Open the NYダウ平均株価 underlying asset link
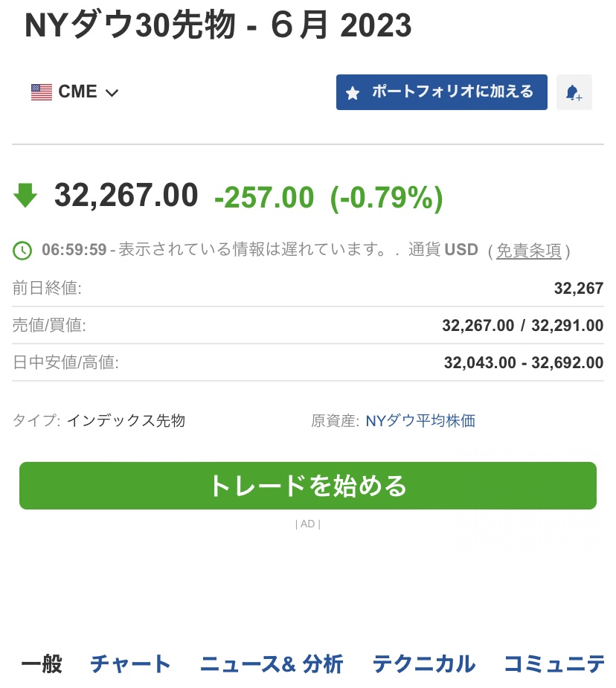616x688 pixels. click(x=420, y=421)
